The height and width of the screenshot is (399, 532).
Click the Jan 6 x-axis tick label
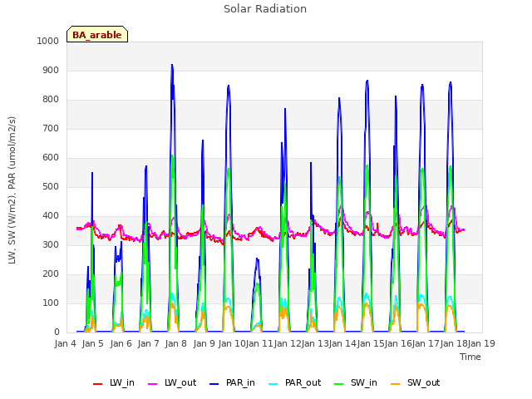coord(121,343)
